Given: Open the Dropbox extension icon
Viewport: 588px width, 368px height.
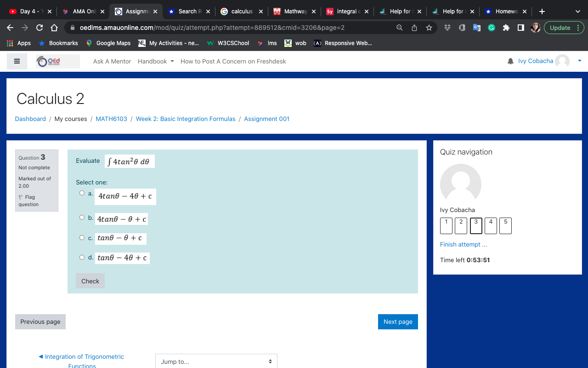Looking at the screenshot, I should tap(447, 28).
